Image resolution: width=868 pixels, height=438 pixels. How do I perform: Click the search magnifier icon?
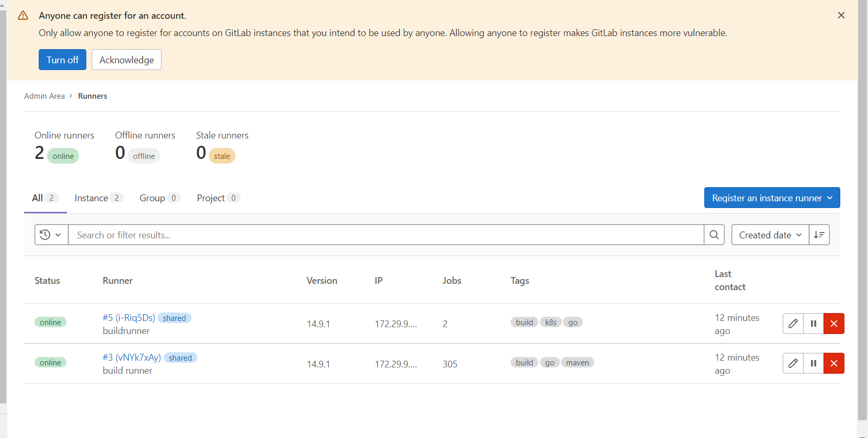(714, 235)
